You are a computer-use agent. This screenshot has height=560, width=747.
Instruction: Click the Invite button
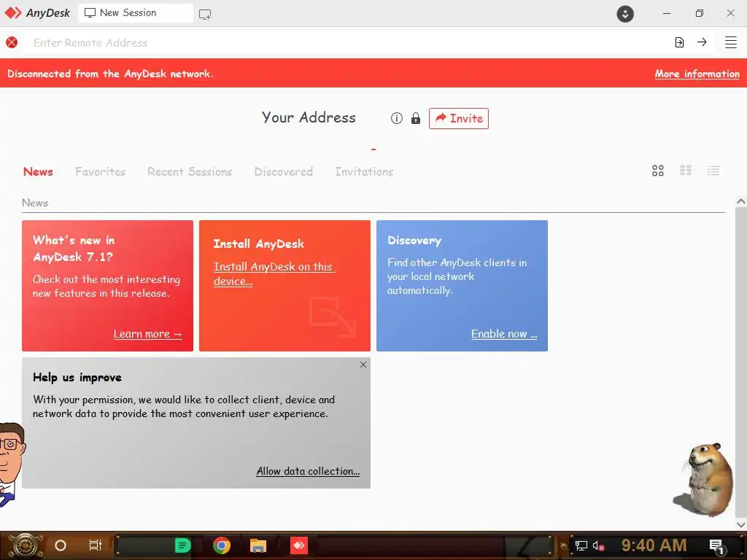pyautogui.click(x=459, y=118)
